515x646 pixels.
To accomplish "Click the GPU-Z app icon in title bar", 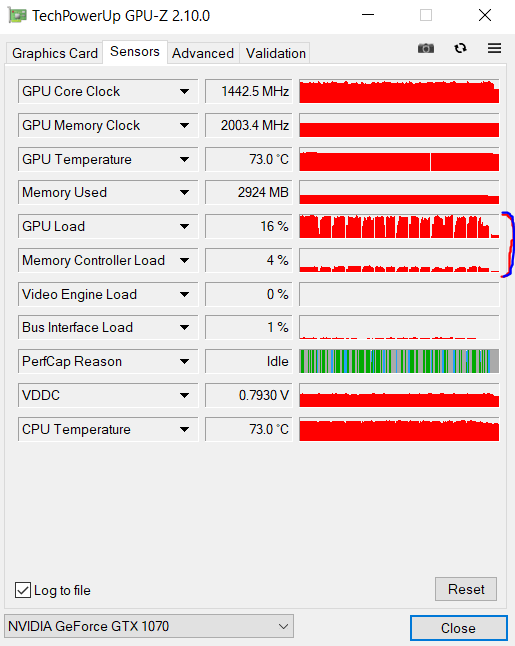I will [17, 16].
